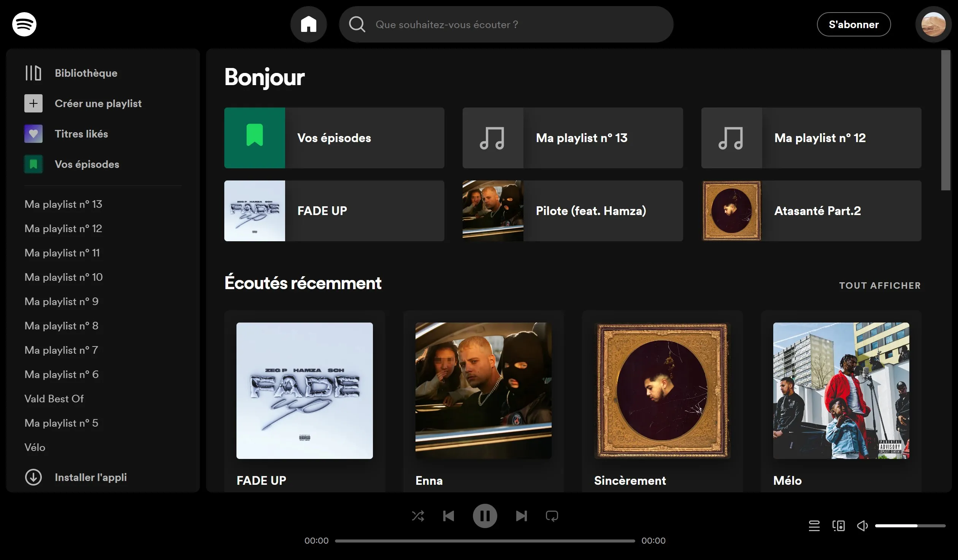
Task: Open Ma playlist n° 12 in sidebar list
Action: (63, 228)
